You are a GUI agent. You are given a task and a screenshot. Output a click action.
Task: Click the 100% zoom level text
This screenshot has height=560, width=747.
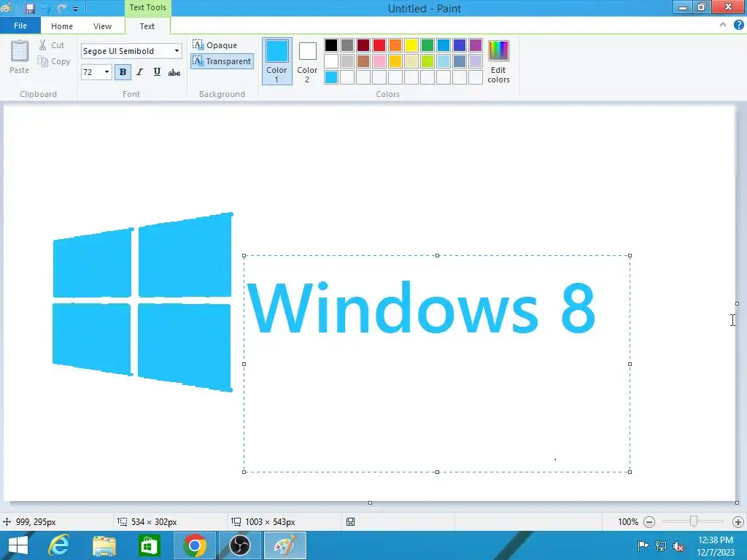(x=628, y=522)
